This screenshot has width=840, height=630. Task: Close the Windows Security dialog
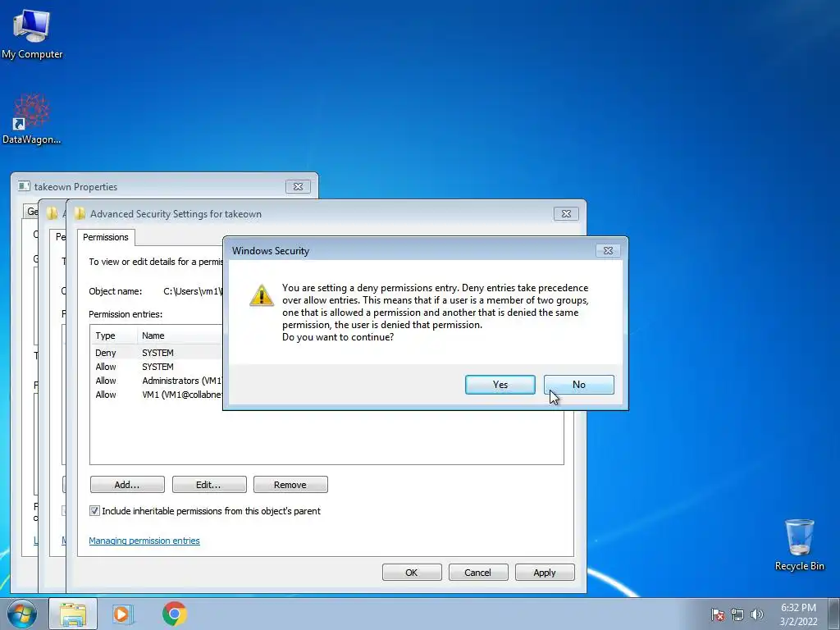coord(608,251)
